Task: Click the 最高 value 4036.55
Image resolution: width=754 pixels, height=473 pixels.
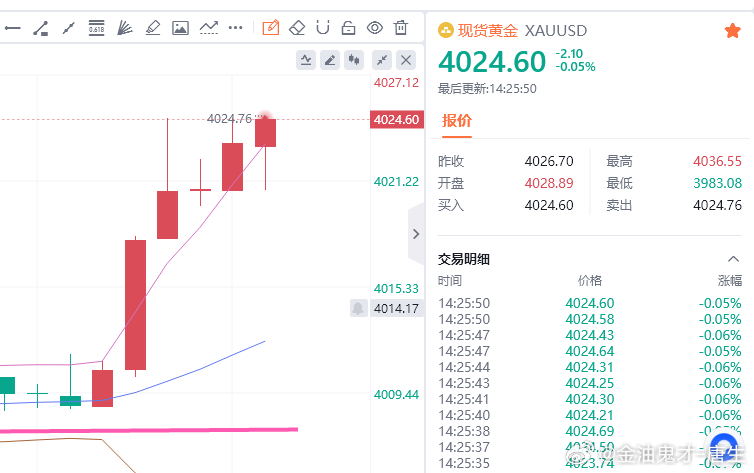Action: (x=717, y=161)
